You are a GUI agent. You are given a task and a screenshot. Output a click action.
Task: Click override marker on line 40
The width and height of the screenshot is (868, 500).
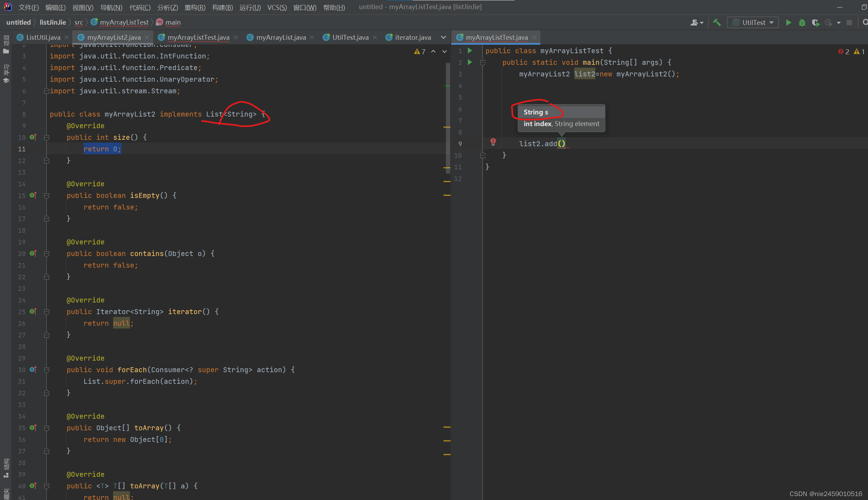(x=33, y=486)
